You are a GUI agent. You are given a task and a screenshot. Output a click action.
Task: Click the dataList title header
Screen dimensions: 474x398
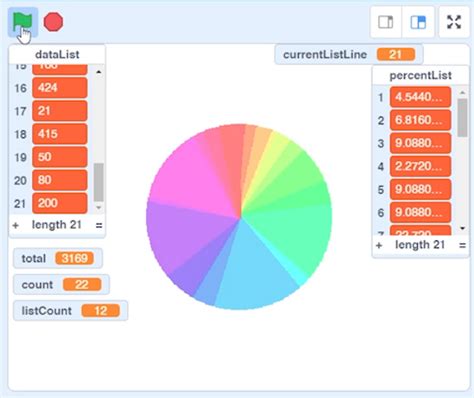(57, 54)
